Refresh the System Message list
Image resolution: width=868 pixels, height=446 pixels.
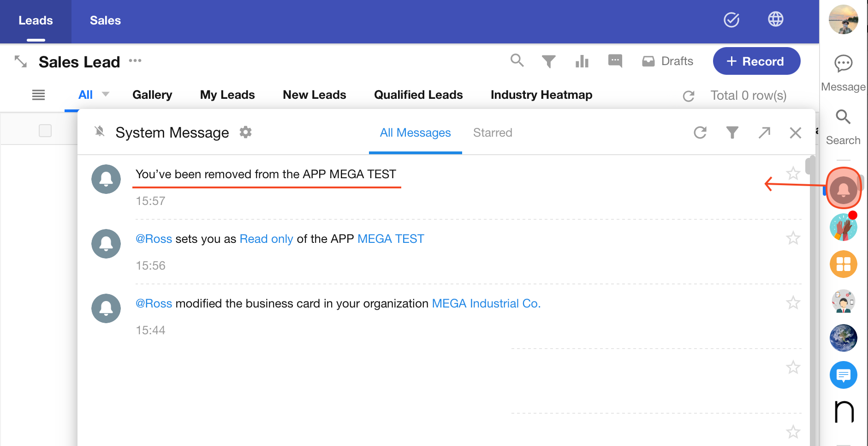pyautogui.click(x=700, y=133)
